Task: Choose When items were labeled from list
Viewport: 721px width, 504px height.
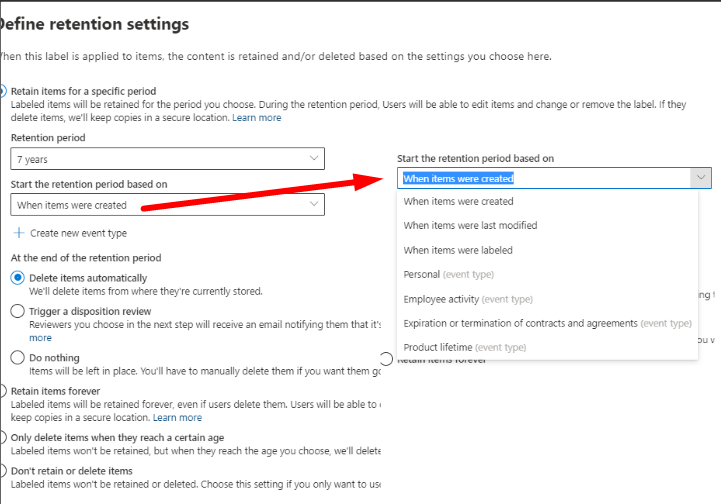Action: click(458, 250)
